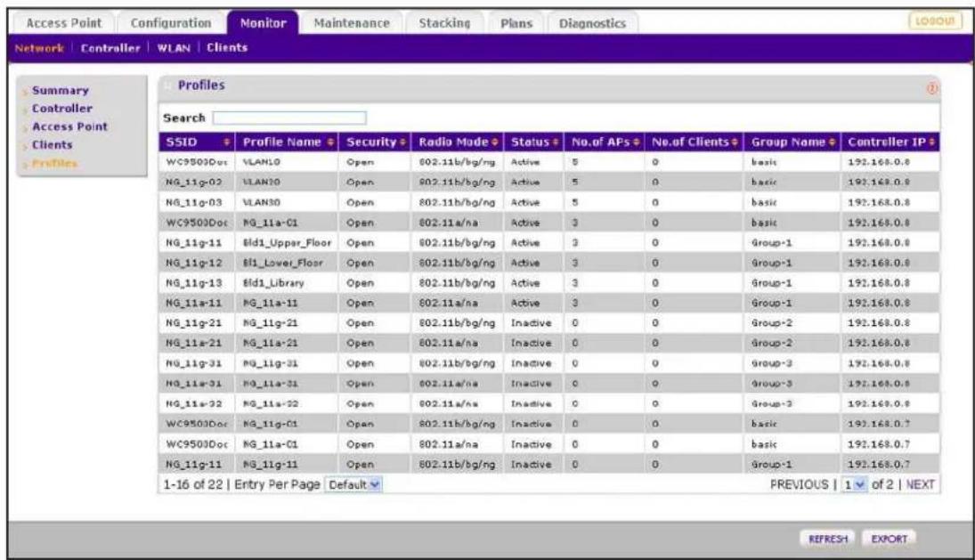Open the Configuration tab
975x560 pixels.
[171, 23]
